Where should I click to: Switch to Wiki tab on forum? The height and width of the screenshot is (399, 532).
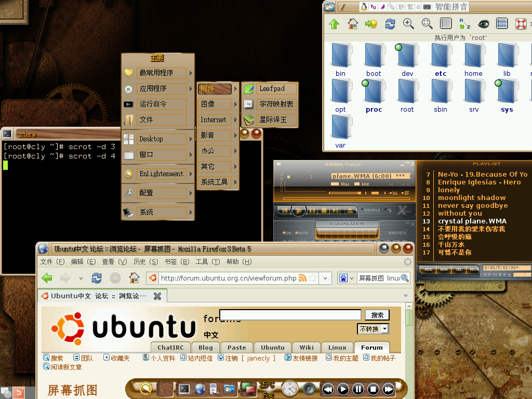[x=306, y=348]
